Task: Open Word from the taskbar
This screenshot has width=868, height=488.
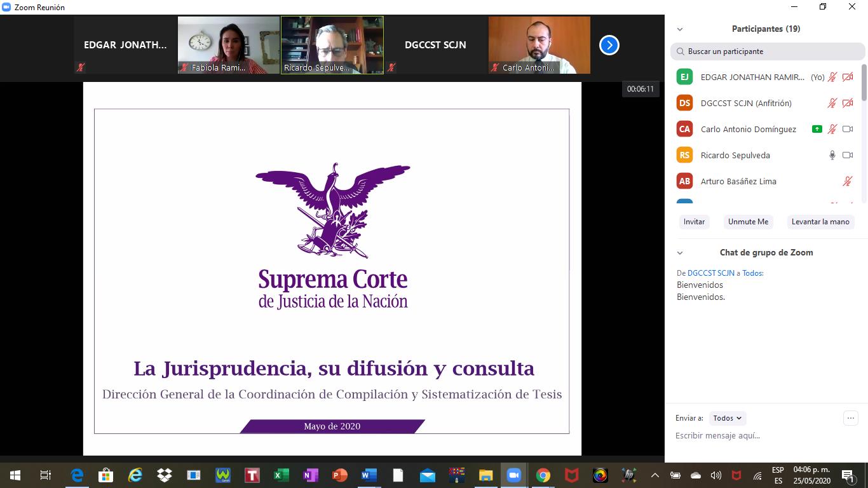Action: coord(369,475)
